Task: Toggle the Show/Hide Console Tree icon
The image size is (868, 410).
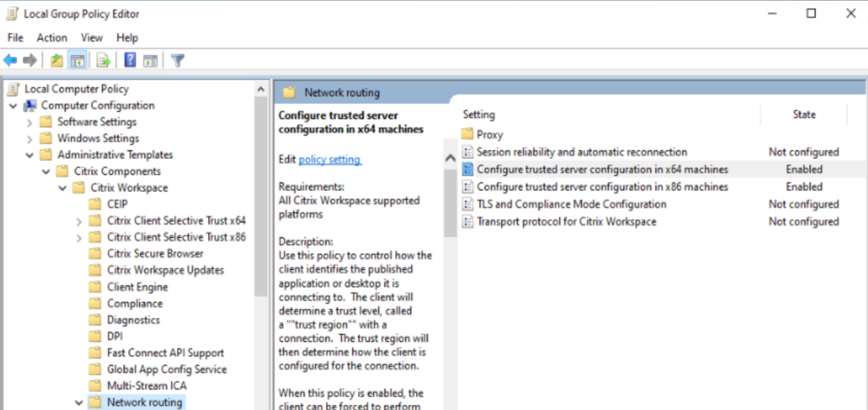Action: click(x=77, y=60)
